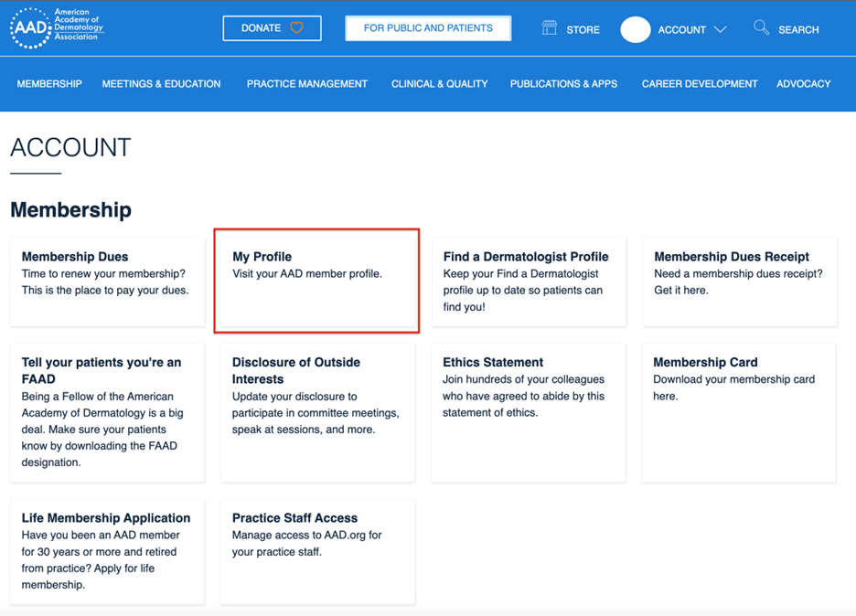Image resolution: width=856 pixels, height=616 pixels.
Task: Open the PRACTICE MANAGEMENT menu
Action: [307, 83]
